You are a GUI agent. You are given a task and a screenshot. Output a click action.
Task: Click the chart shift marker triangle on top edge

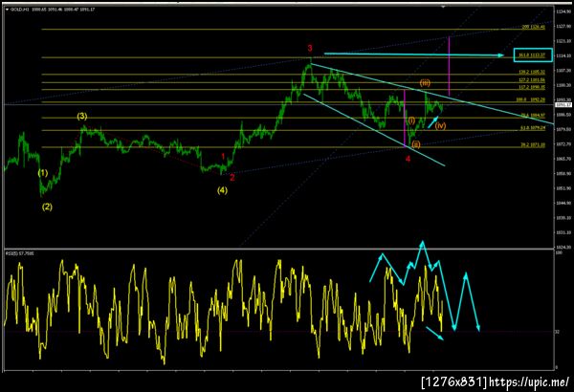[x=443, y=7]
